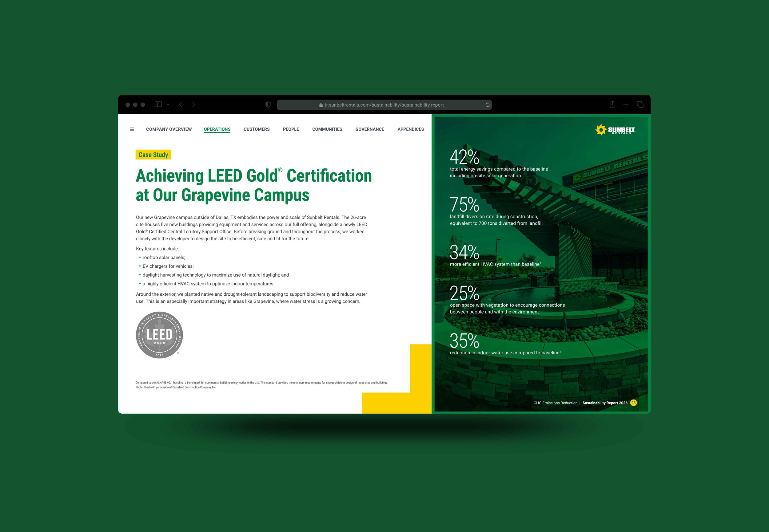
Task: Open the hamburger menu icon
Action: pos(132,129)
